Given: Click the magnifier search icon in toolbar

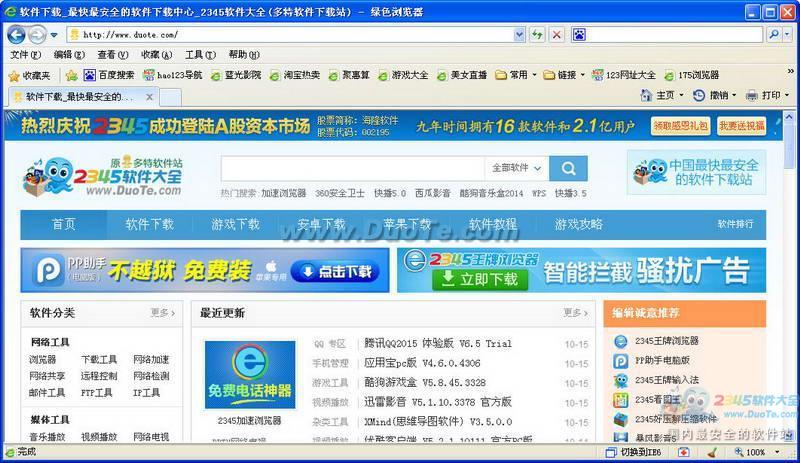Looking at the screenshot, I should 774,35.
